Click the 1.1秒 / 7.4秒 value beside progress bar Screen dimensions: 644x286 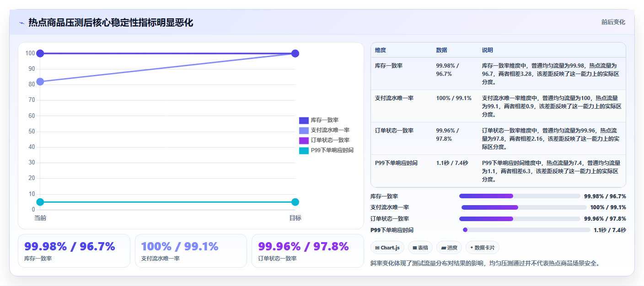pos(610,230)
